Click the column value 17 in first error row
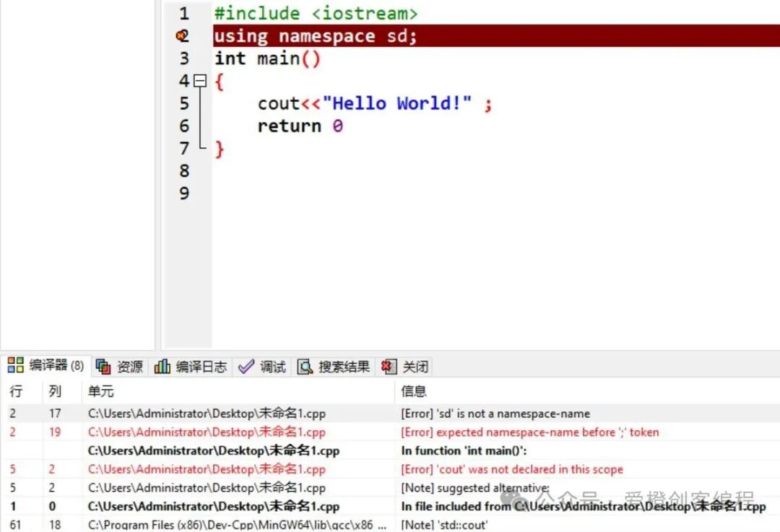The height and width of the screenshot is (532, 780). (55, 414)
